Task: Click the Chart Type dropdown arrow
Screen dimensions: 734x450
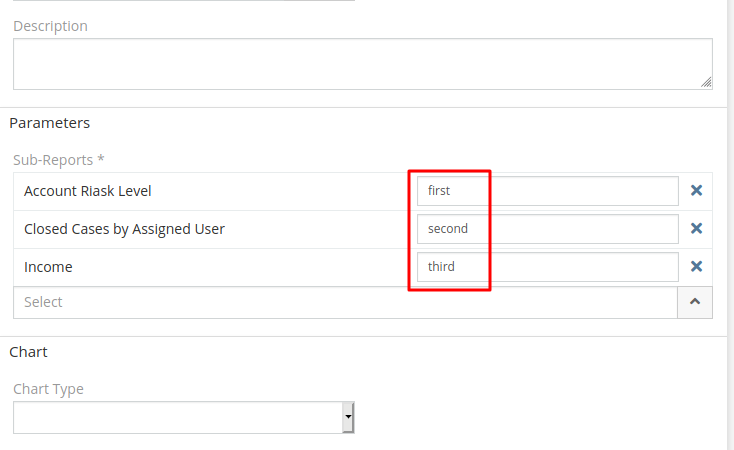Action: coord(348,417)
